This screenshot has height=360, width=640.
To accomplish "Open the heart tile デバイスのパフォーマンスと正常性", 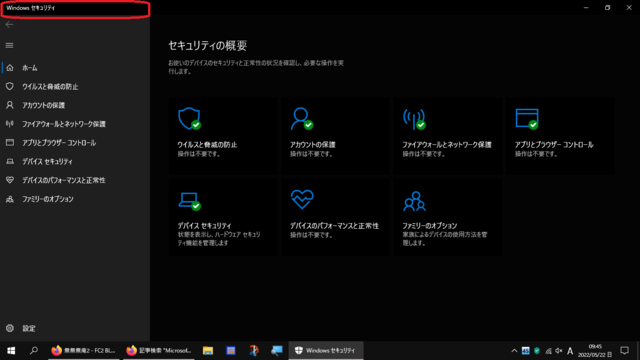I will tap(335, 217).
